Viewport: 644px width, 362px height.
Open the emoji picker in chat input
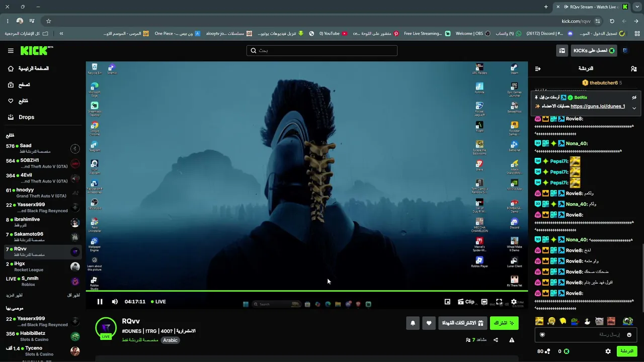(629, 335)
